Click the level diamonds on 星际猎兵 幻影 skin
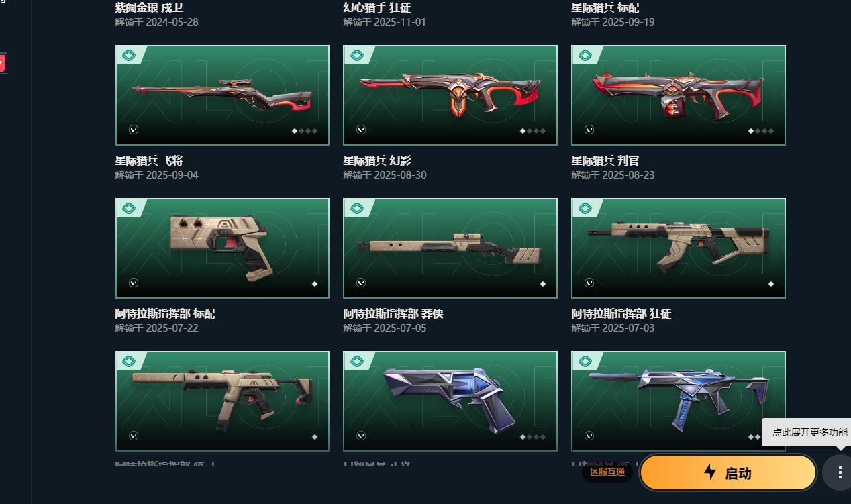The height and width of the screenshot is (504, 851). pos(533,131)
